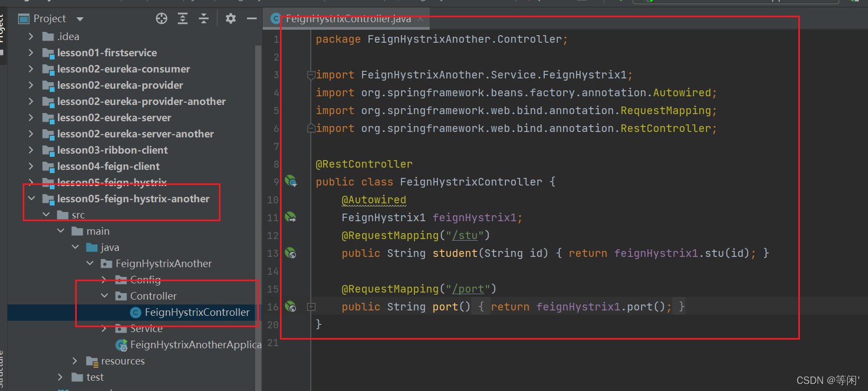Select the FeignHystrixAnother package
Image resolution: width=868 pixels, height=391 pixels.
[163, 263]
